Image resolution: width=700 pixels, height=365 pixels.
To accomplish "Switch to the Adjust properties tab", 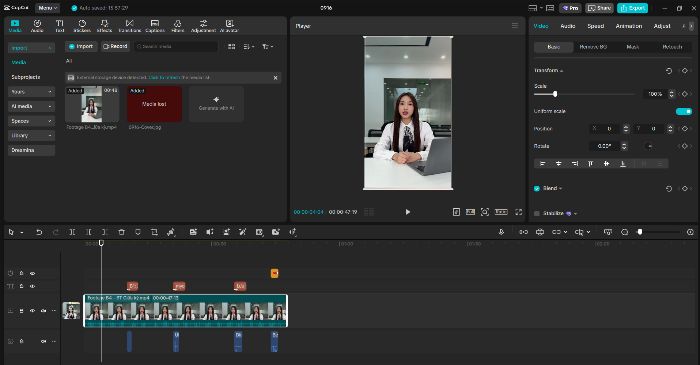I will tap(662, 26).
